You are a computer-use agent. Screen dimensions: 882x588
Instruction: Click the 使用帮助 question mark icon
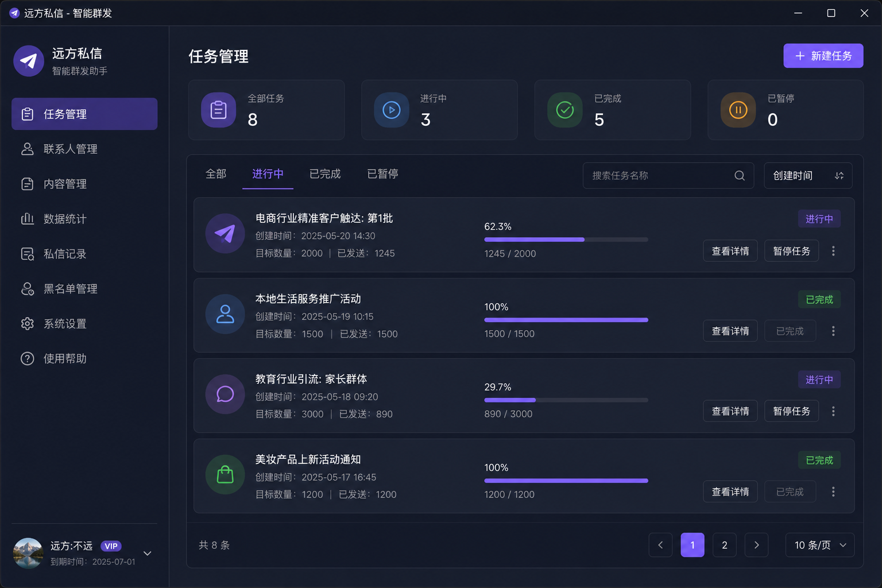point(27,359)
